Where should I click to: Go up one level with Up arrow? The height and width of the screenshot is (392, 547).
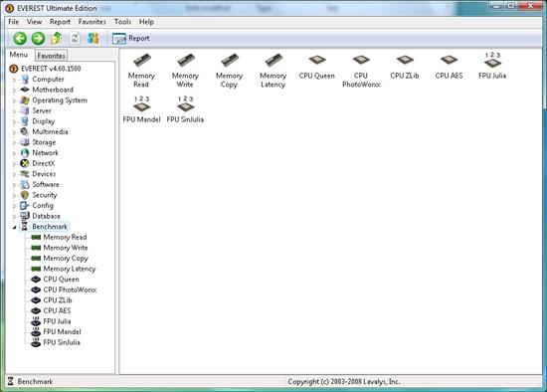tap(56, 39)
